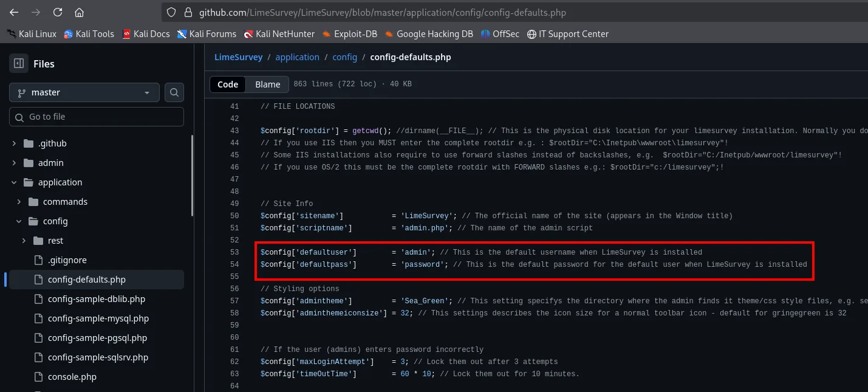Open config-sample-mysql.php file
This screenshot has width=868, height=392.
[x=98, y=318]
